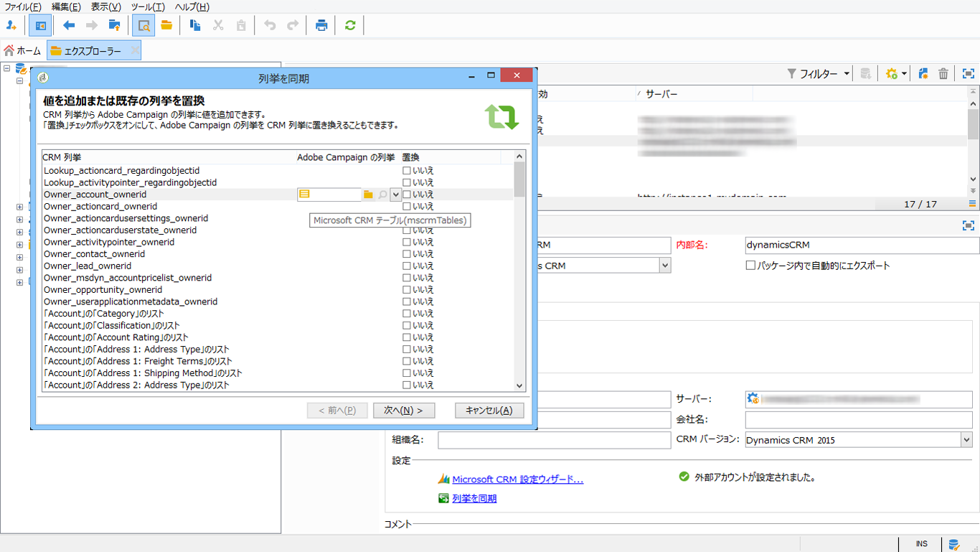This screenshot has width=980, height=552.
Task: Open the 表示 menu
Action: (106, 7)
